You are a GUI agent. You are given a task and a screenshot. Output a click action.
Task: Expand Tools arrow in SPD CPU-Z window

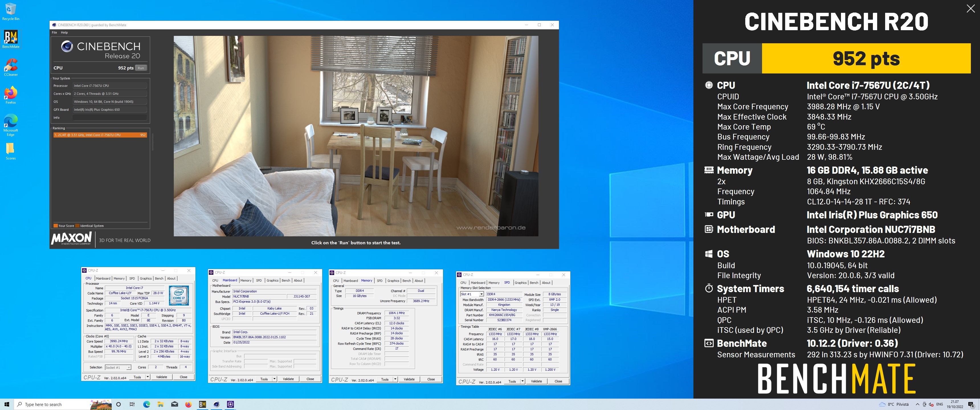pos(523,381)
